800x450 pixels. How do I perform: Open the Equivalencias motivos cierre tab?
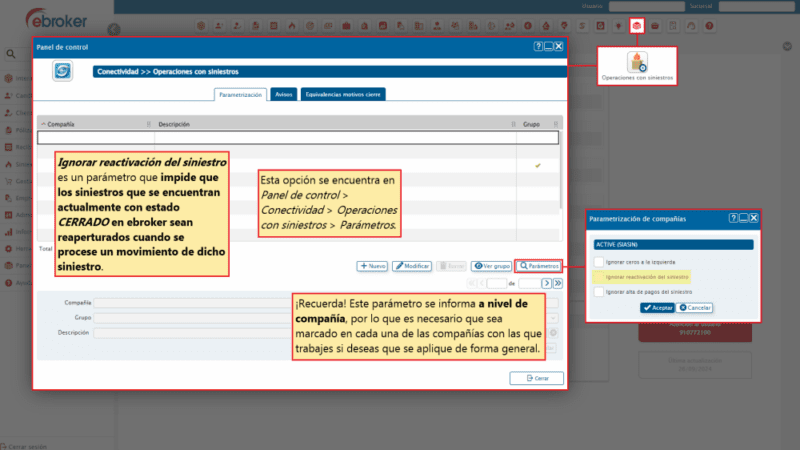click(343, 94)
